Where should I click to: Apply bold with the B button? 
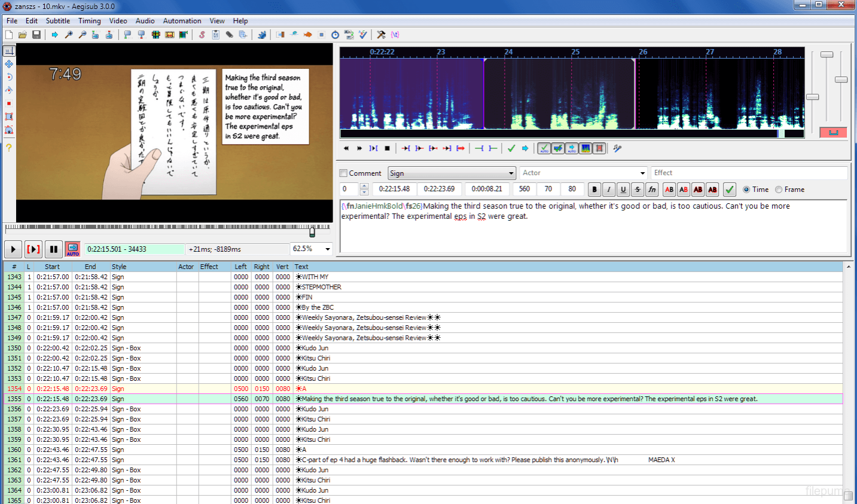[594, 190]
